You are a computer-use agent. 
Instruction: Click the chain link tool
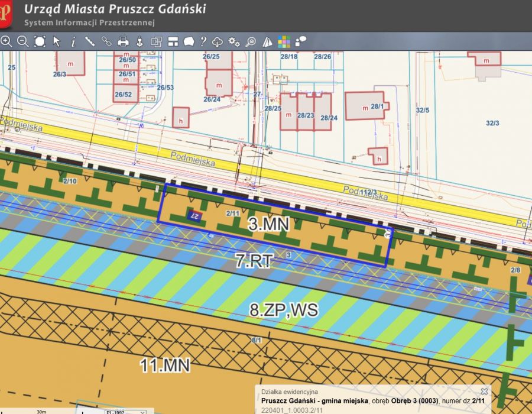(x=106, y=41)
